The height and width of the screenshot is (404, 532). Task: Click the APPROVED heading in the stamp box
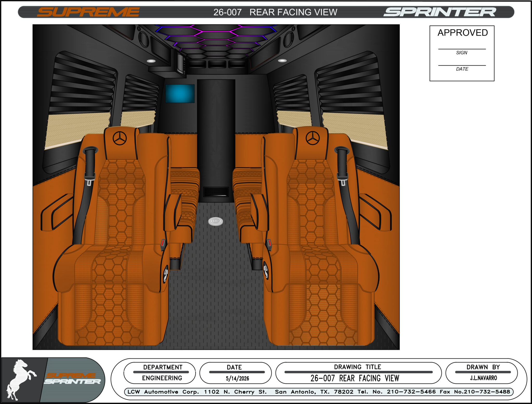click(x=463, y=33)
